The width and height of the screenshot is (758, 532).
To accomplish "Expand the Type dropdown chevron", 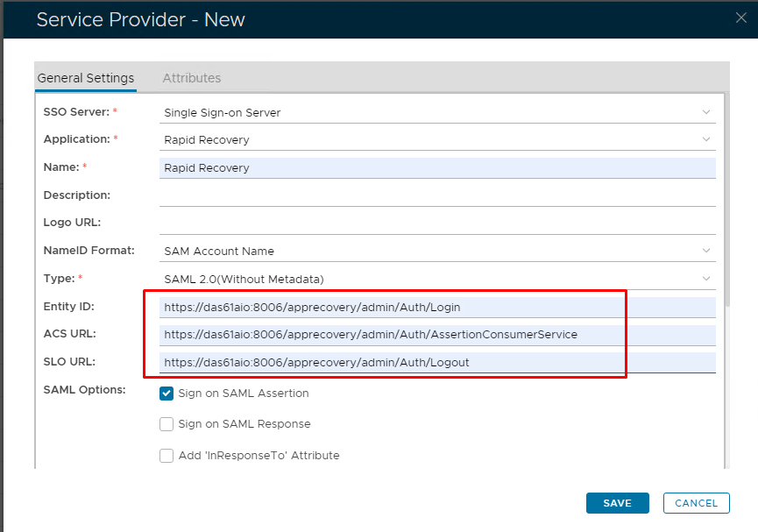I will pyautogui.click(x=706, y=279).
